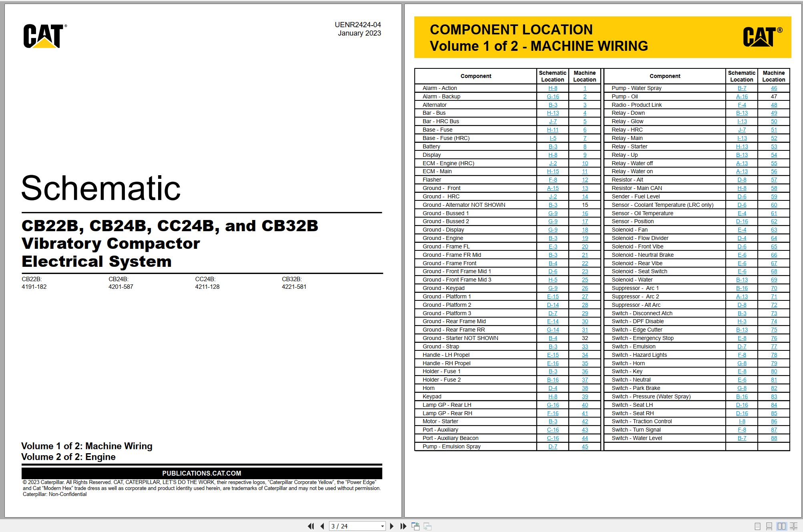803x532 pixels.
Task: Click machine location 76 for Switch - Emergency Stop
Action: coord(774,338)
